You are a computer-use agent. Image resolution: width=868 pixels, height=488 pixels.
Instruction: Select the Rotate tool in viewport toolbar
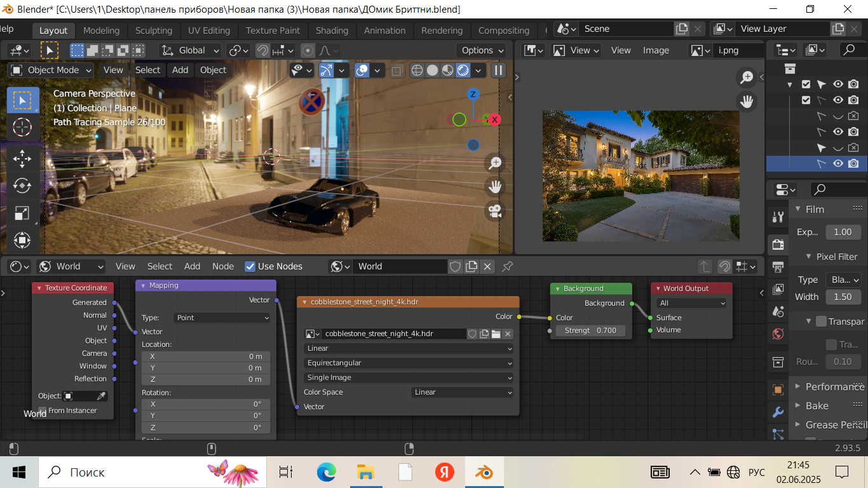[x=22, y=186]
